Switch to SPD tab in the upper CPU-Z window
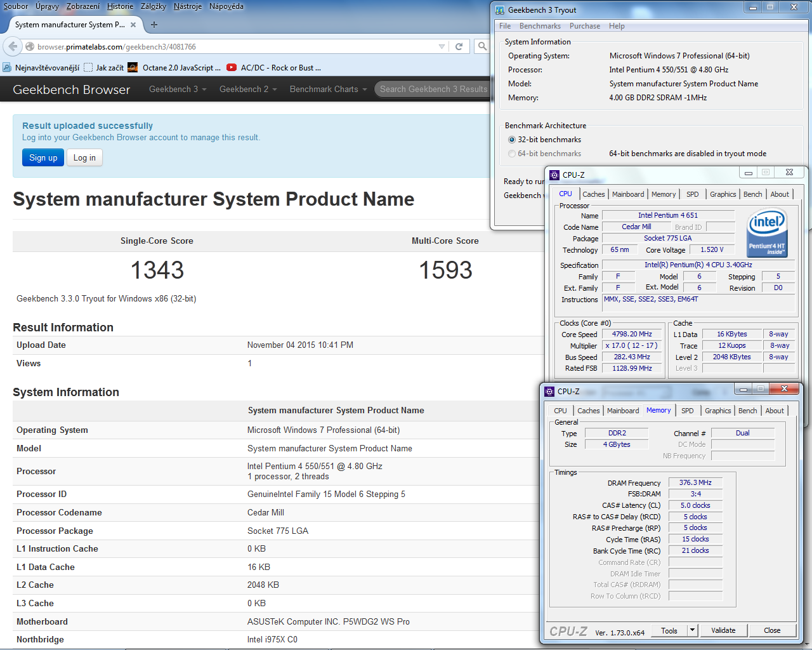This screenshot has width=812, height=650. [x=693, y=194]
